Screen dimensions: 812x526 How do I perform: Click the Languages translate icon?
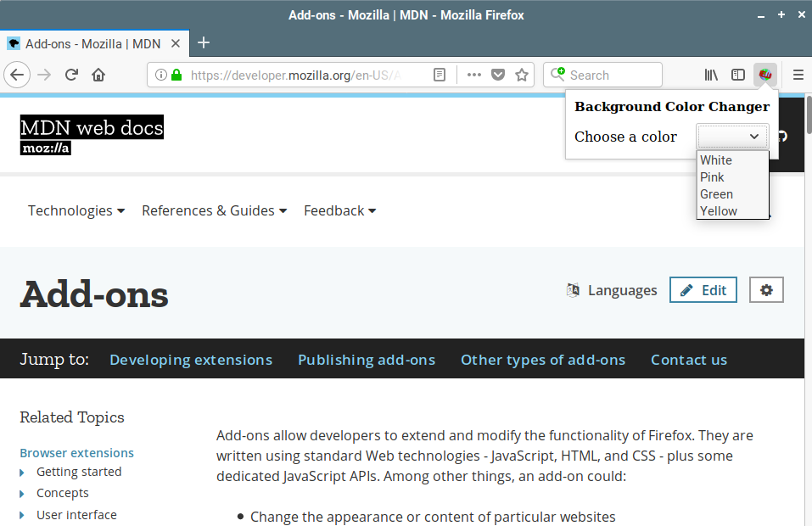pos(573,290)
